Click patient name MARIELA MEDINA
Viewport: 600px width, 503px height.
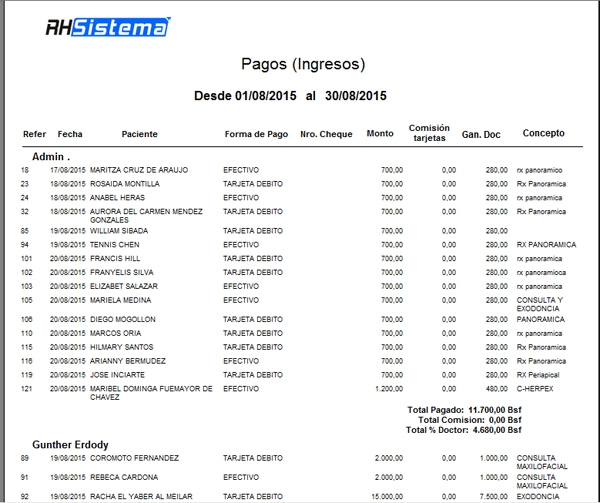click(121, 300)
